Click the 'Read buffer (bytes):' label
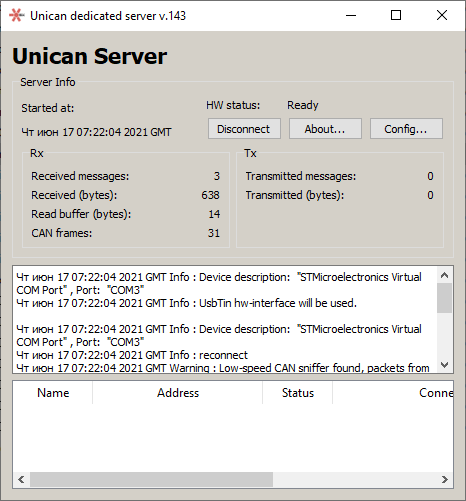 81,214
